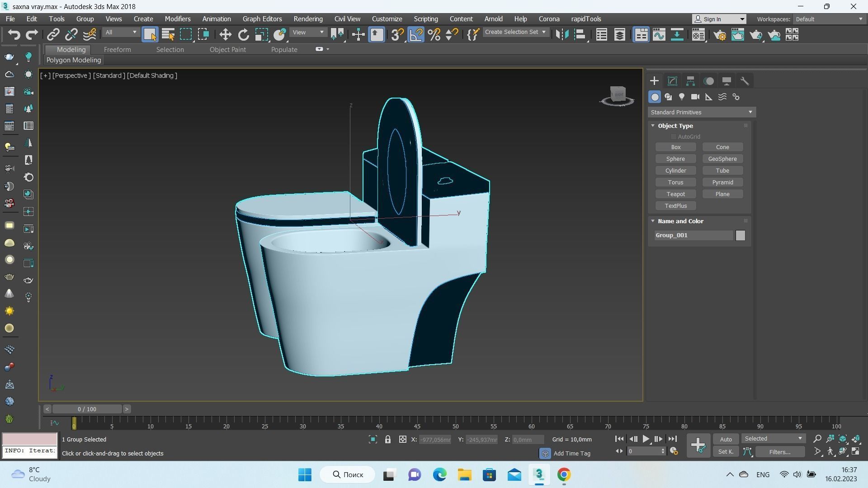868x488 pixels.
Task: Enable the AutoGrid checkbox
Action: click(673, 136)
